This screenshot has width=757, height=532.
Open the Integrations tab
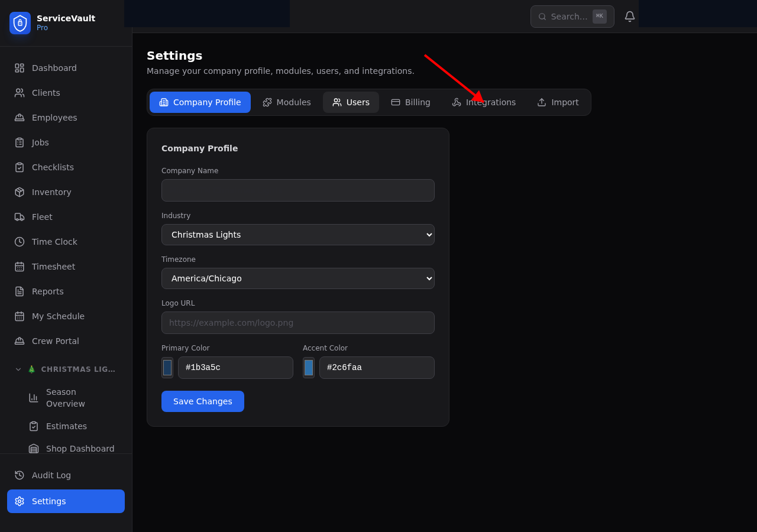(483, 102)
